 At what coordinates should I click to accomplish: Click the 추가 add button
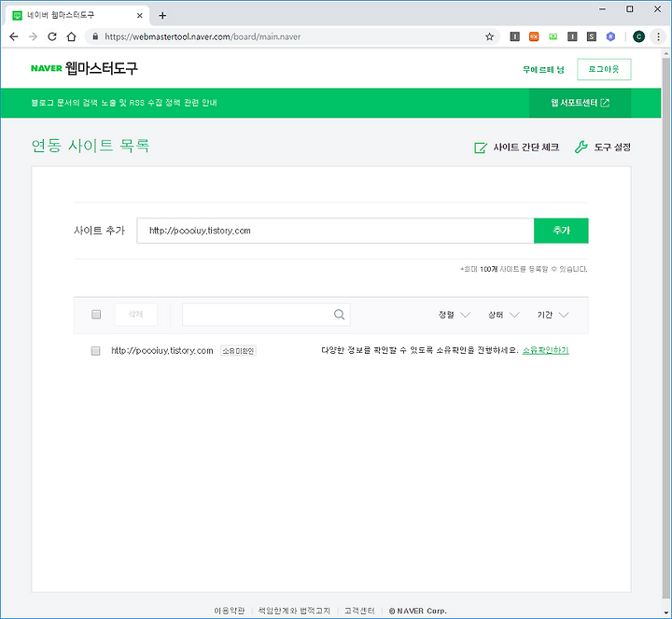(561, 231)
